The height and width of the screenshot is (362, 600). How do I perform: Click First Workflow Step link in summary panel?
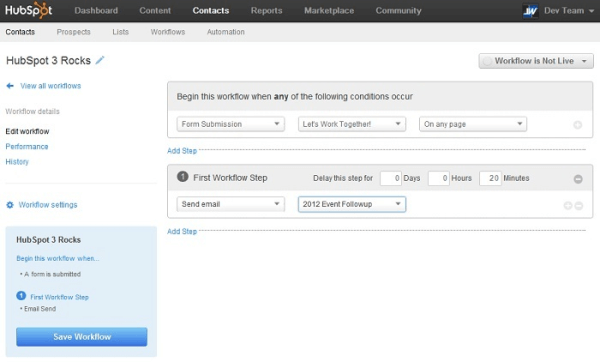click(x=59, y=297)
